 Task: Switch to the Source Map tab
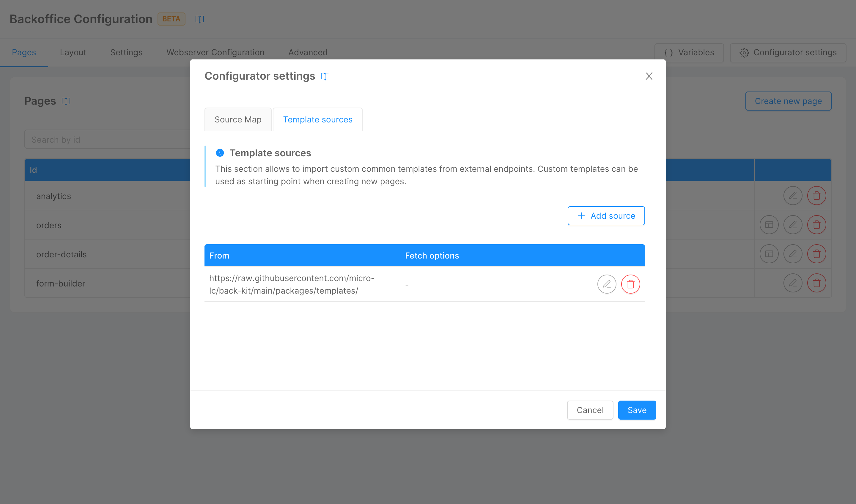point(238,119)
